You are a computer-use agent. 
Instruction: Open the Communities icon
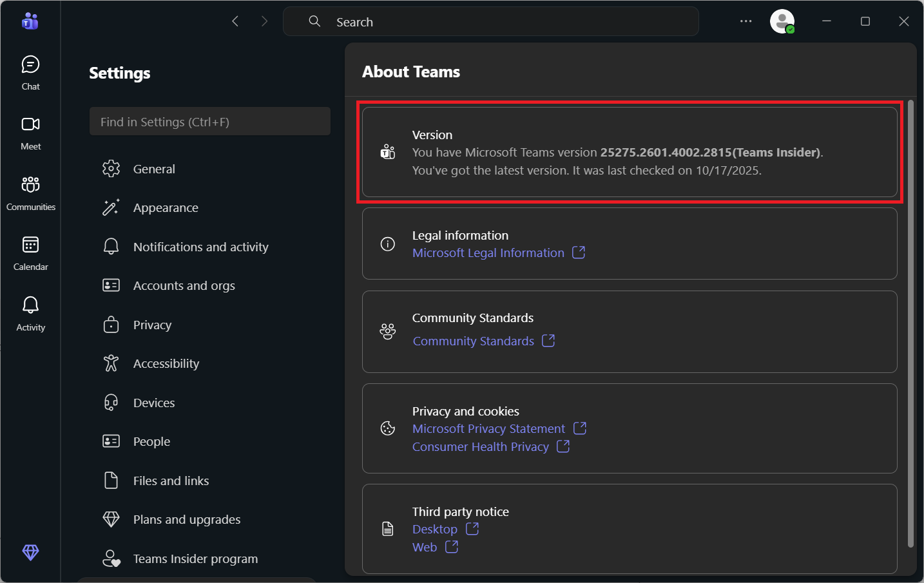pyautogui.click(x=30, y=193)
